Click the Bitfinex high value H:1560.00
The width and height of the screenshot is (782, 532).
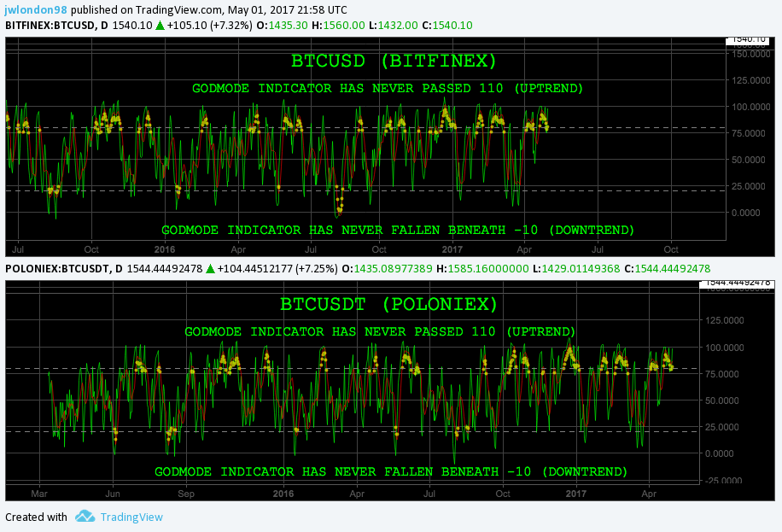(x=338, y=26)
